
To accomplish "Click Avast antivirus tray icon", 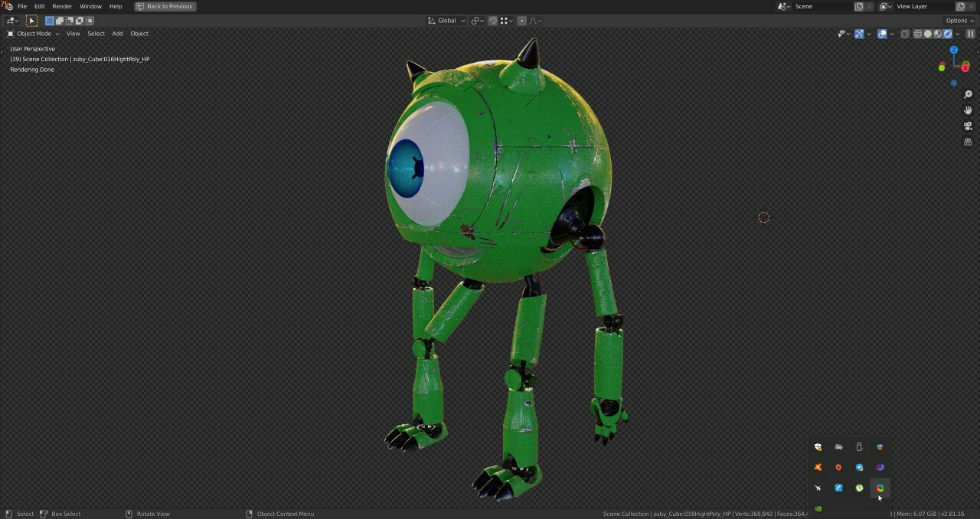I will point(818,467).
